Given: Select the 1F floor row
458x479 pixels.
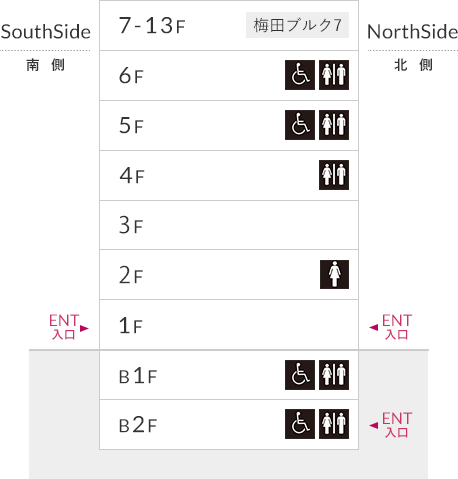Looking at the screenshot, I should pyautogui.click(x=229, y=325).
